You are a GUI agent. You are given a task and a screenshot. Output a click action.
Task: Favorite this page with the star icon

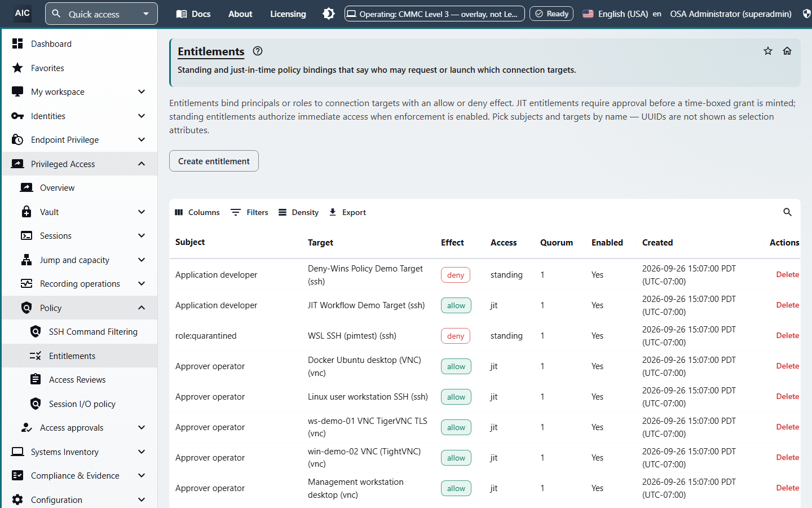768,51
